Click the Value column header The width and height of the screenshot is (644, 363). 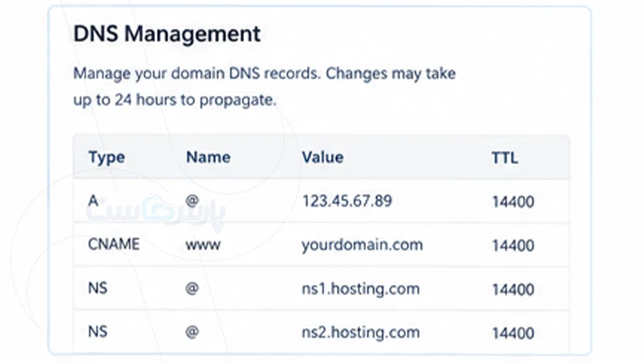pos(322,157)
